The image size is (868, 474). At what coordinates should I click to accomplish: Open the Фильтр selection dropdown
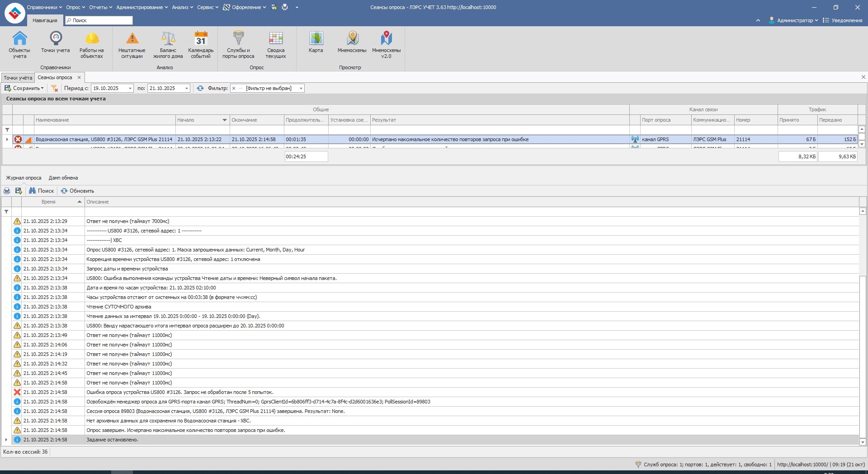(301, 89)
